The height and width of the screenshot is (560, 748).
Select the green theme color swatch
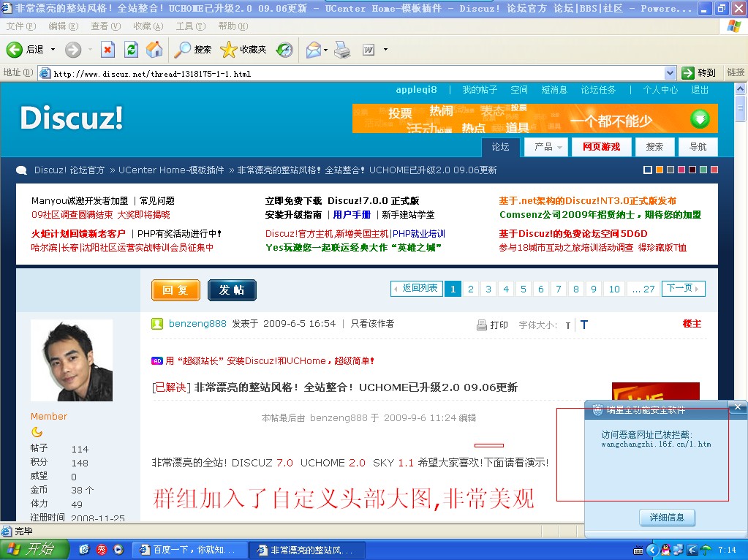pos(703,170)
